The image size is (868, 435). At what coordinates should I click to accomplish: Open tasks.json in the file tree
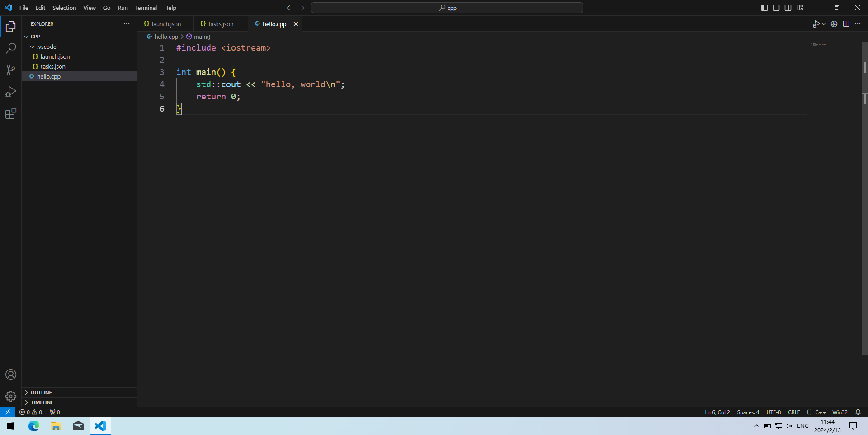79,66
